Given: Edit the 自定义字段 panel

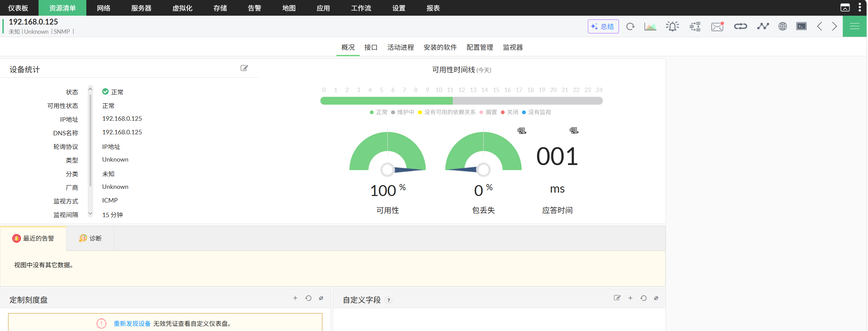Looking at the screenshot, I should pos(617,298).
